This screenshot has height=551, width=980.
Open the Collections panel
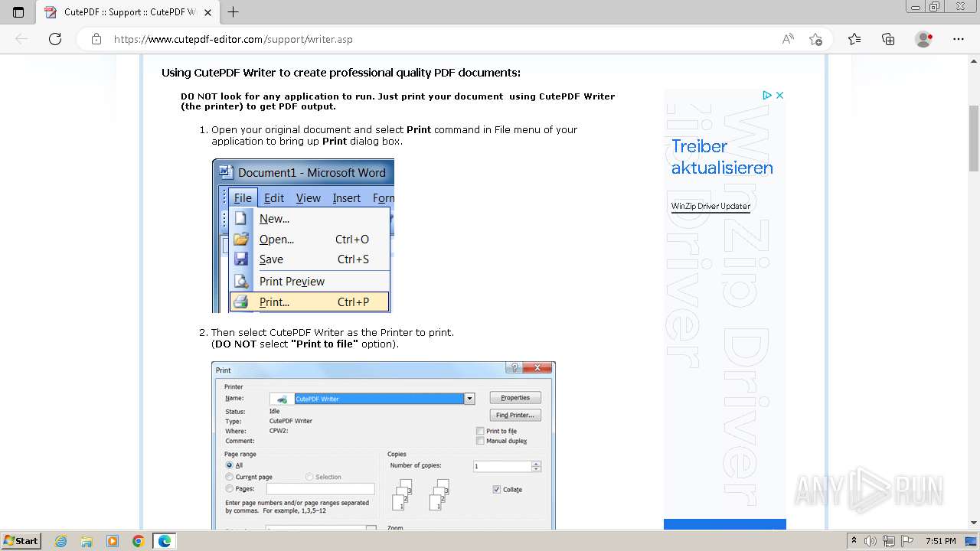coord(888,39)
